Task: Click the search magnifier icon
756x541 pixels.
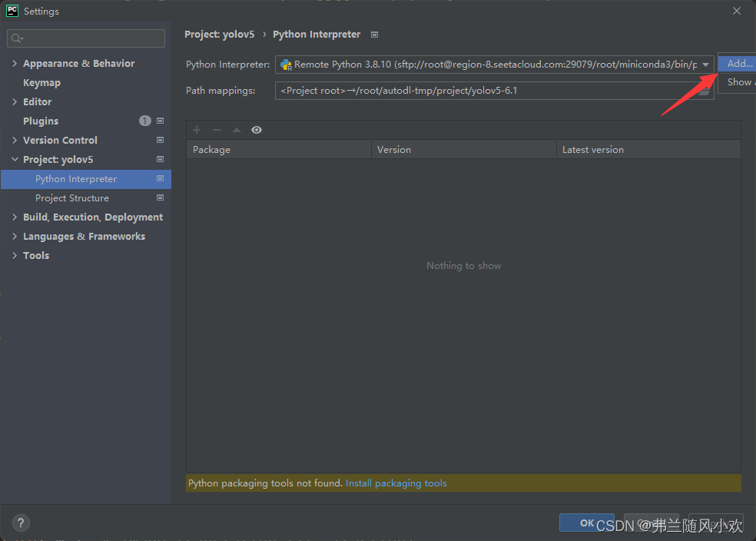Action: click(17, 38)
